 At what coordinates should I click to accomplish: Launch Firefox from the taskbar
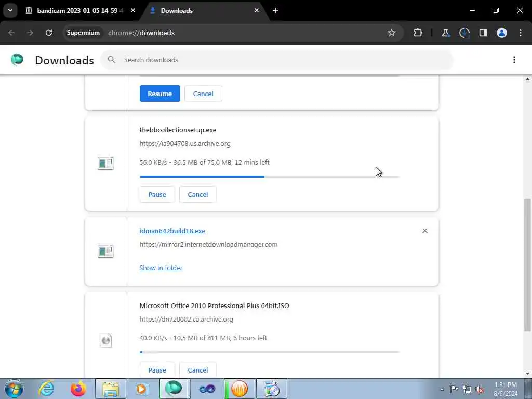(x=78, y=389)
